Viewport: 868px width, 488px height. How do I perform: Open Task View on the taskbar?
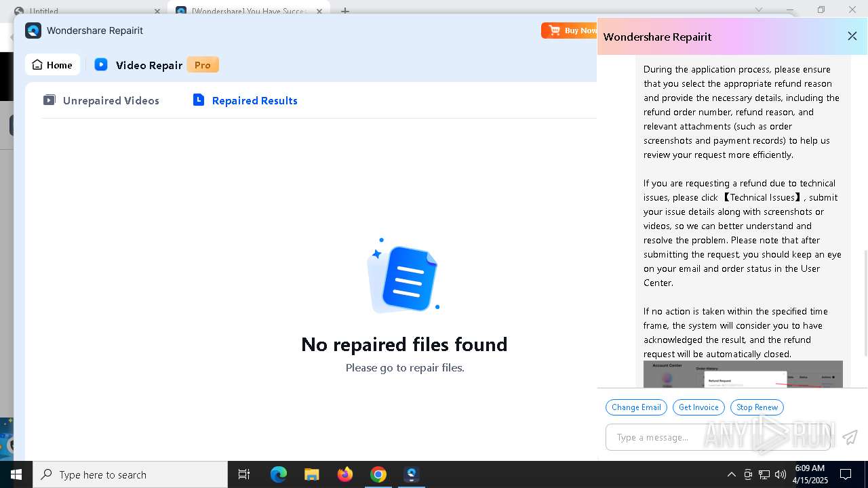click(x=244, y=474)
